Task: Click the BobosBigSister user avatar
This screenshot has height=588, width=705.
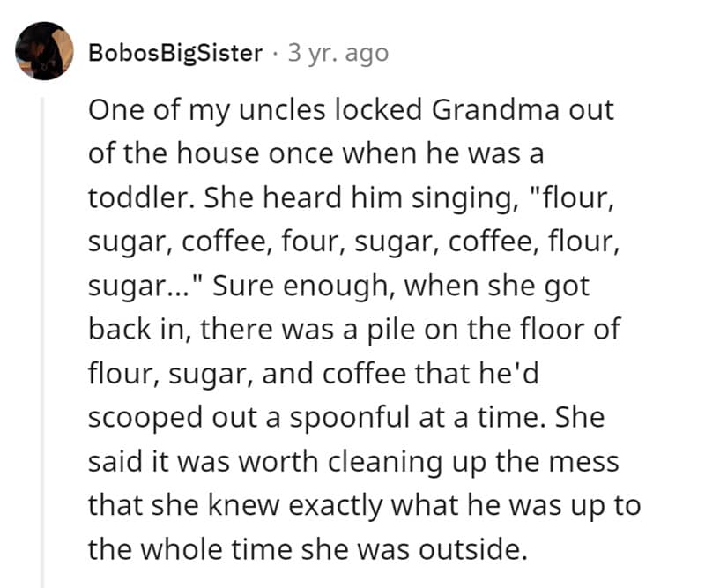Action: tap(41, 51)
